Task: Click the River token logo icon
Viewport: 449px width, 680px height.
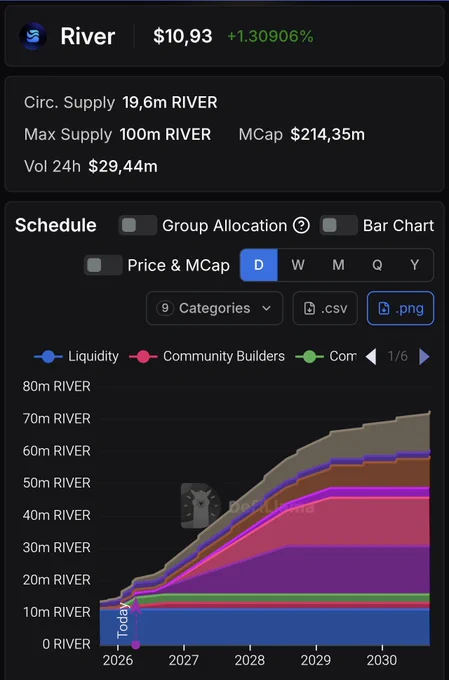Action: (33, 36)
